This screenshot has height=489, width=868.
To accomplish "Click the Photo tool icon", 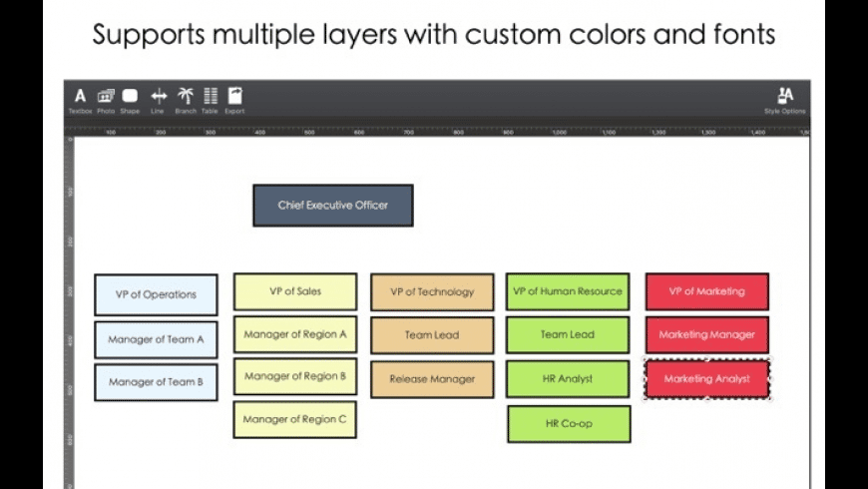I will tap(106, 97).
